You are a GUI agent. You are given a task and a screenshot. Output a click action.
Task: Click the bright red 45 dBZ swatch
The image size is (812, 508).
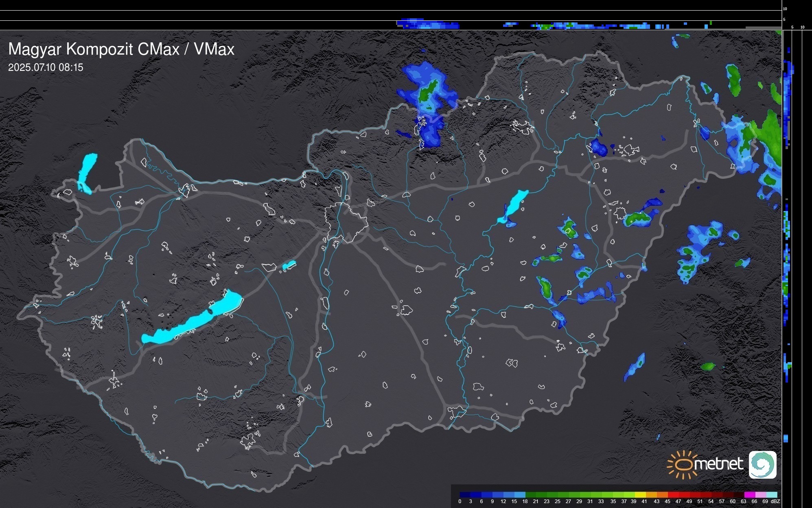tap(673, 495)
